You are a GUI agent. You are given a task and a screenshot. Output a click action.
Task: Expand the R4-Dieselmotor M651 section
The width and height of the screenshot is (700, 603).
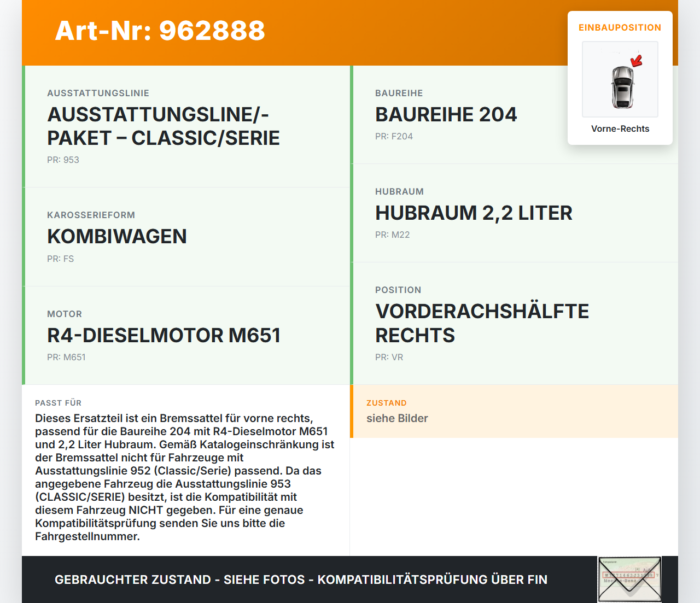point(186,336)
